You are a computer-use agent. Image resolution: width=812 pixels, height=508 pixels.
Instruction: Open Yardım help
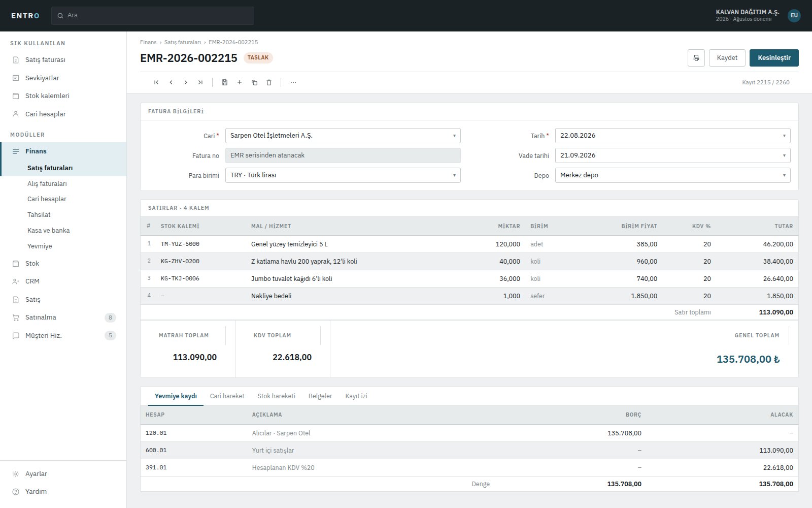pos(63,491)
